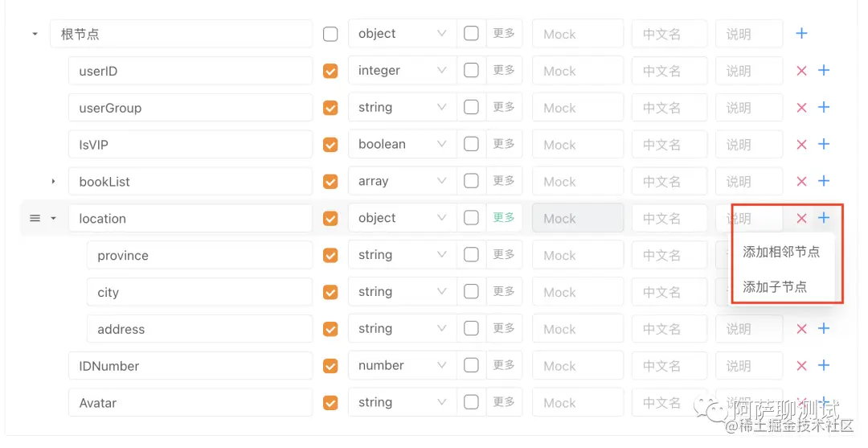The height and width of the screenshot is (448, 868).
Task: Toggle required checkbox for province
Action: point(330,255)
